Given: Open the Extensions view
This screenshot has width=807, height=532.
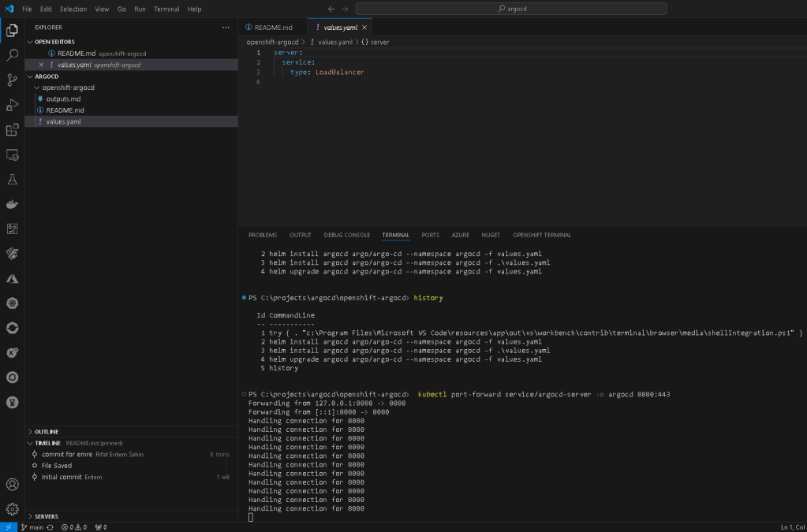Looking at the screenshot, I should point(13,129).
